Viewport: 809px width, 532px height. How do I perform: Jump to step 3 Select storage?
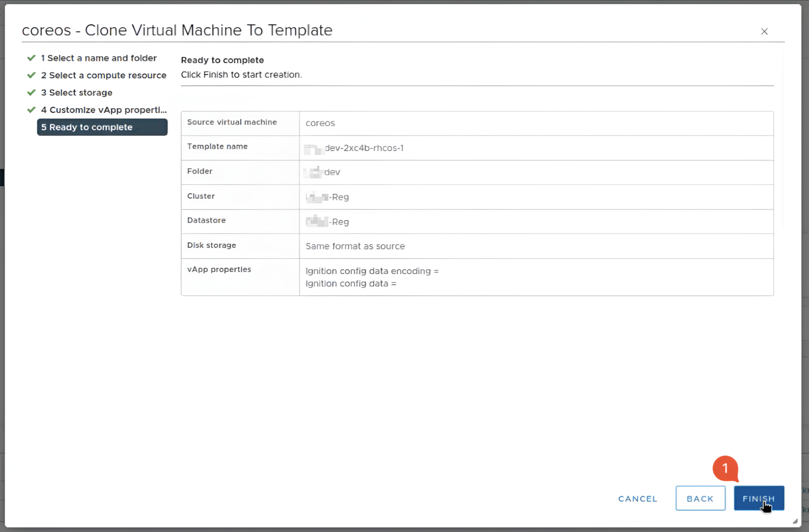coord(77,93)
